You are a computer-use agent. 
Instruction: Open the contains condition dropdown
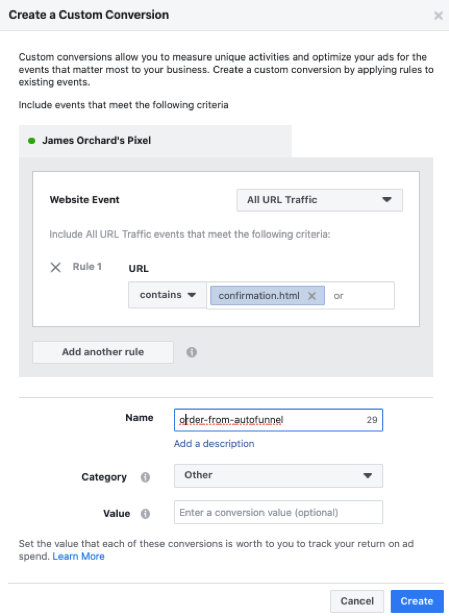[167, 295]
